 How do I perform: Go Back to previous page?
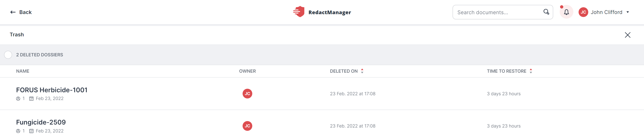coord(21,12)
